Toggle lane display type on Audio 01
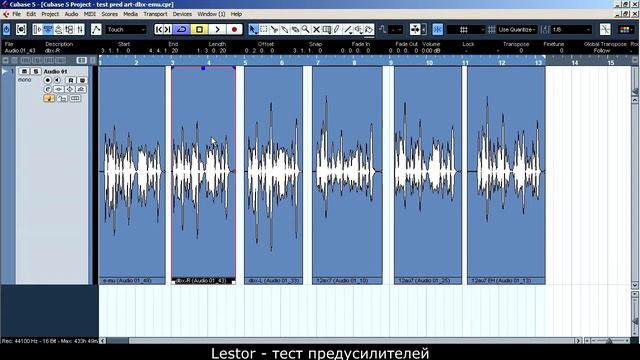 [x=75, y=98]
